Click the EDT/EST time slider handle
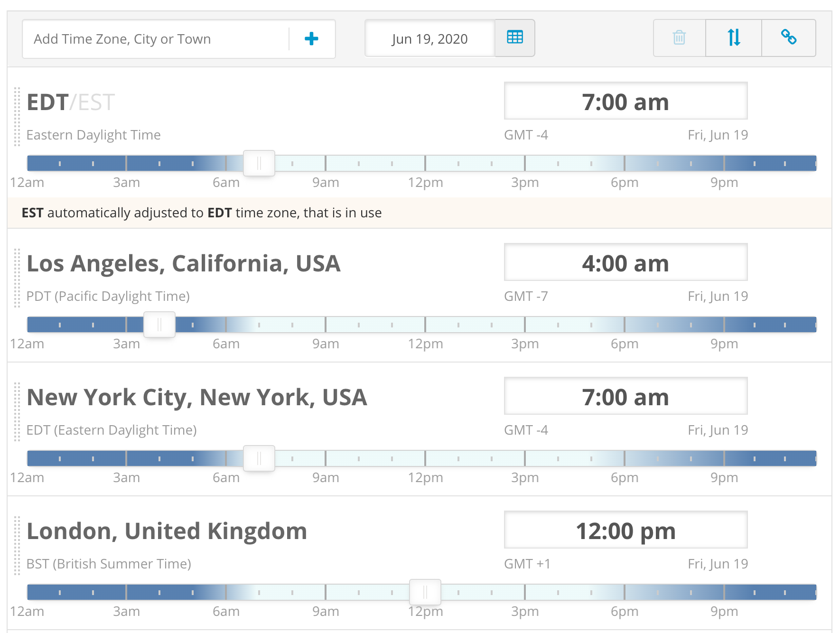The width and height of the screenshot is (840, 633). point(259,163)
